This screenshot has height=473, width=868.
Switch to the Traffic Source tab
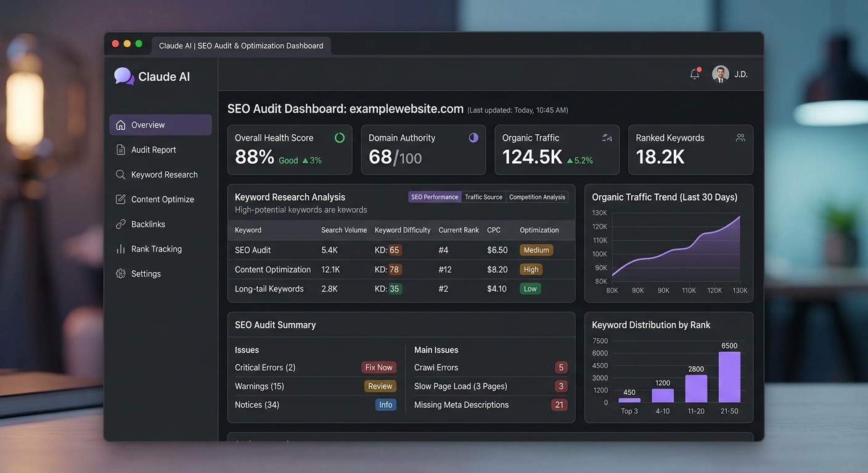pyautogui.click(x=483, y=197)
